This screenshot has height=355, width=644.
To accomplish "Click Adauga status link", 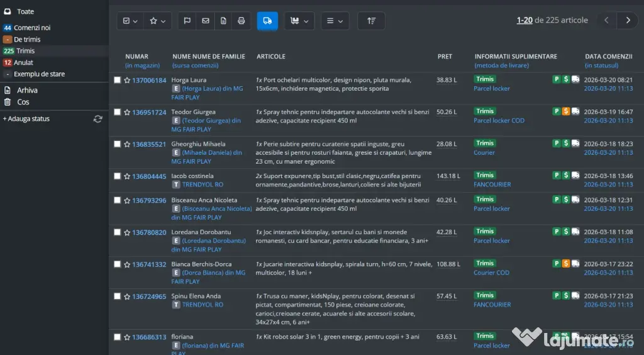I will [26, 119].
